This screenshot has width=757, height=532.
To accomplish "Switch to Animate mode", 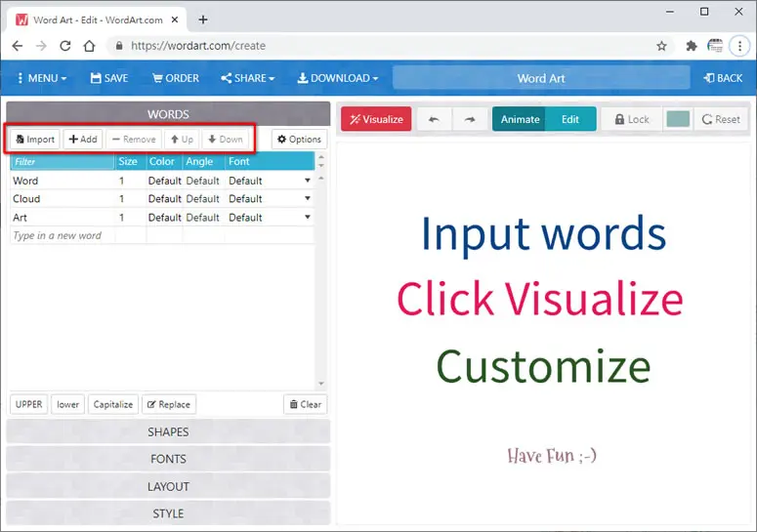I will pyautogui.click(x=520, y=119).
